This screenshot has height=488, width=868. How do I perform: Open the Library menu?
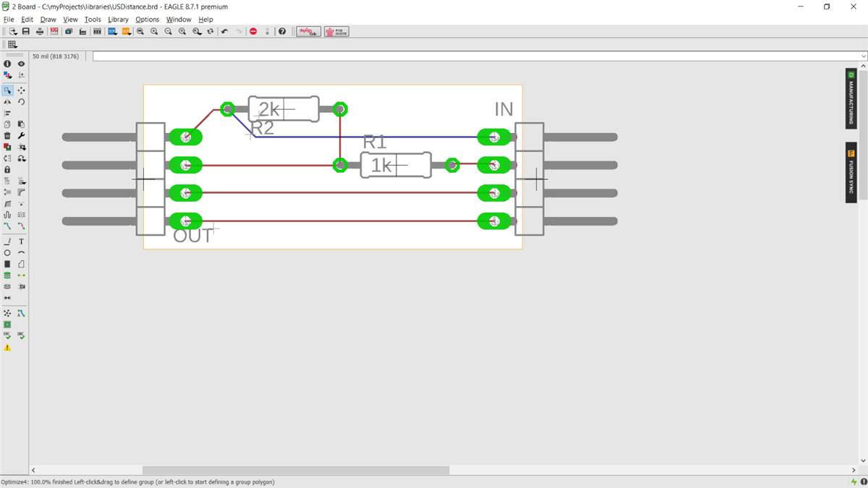(x=118, y=20)
